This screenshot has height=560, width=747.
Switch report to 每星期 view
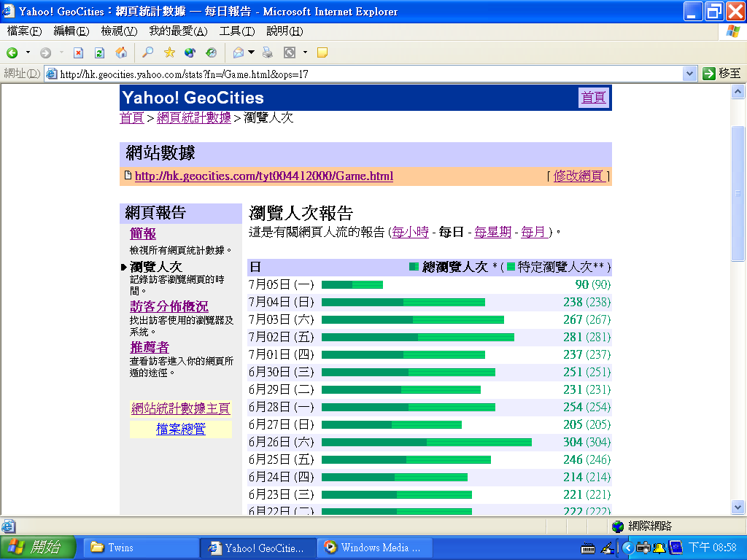[492, 232]
